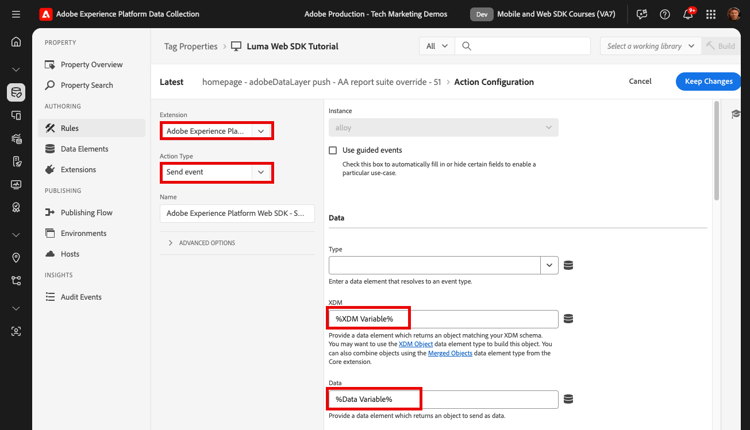Screen dimensions: 750x430
Task: Open the notifications bell
Action: (x=688, y=14)
